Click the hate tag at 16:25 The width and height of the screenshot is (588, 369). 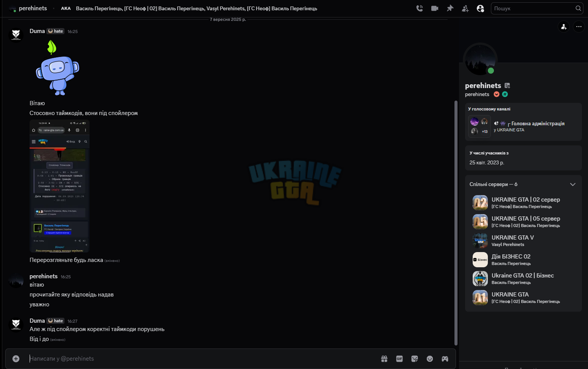point(56,31)
